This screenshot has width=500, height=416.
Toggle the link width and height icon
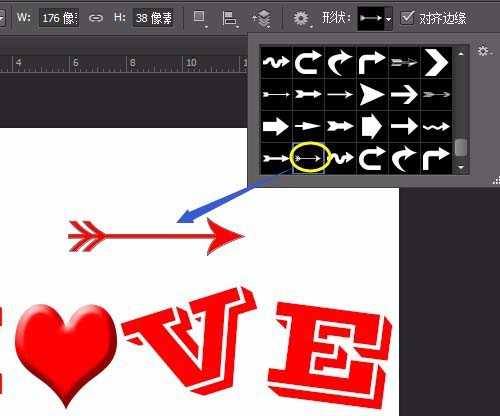coord(96,18)
